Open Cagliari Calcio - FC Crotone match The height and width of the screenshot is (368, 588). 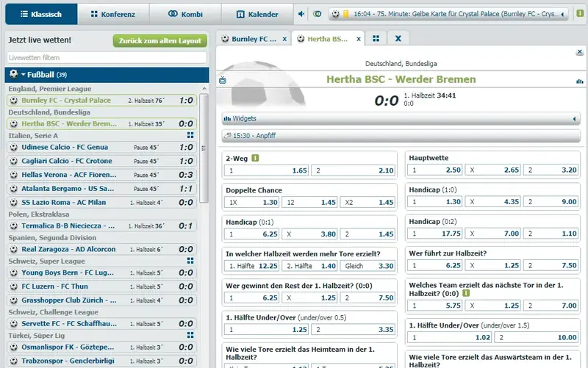(x=101, y=161)
